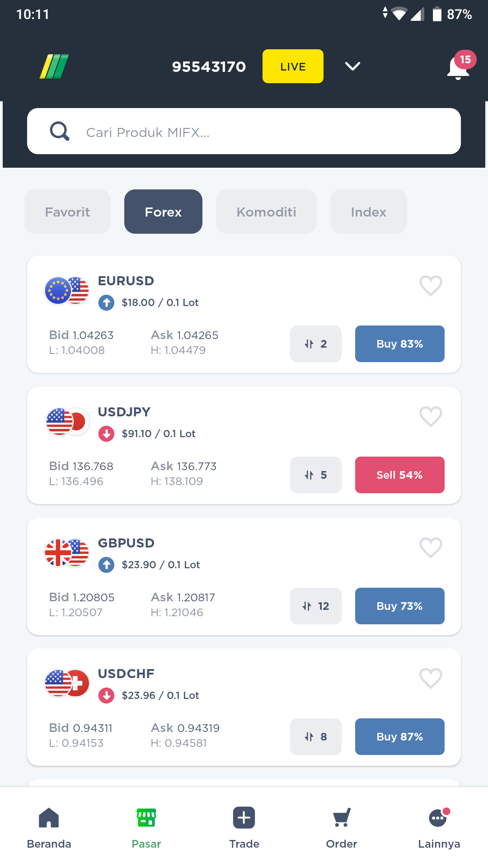
Task: Open the yellow LIVE account selector
Action: 293,66
